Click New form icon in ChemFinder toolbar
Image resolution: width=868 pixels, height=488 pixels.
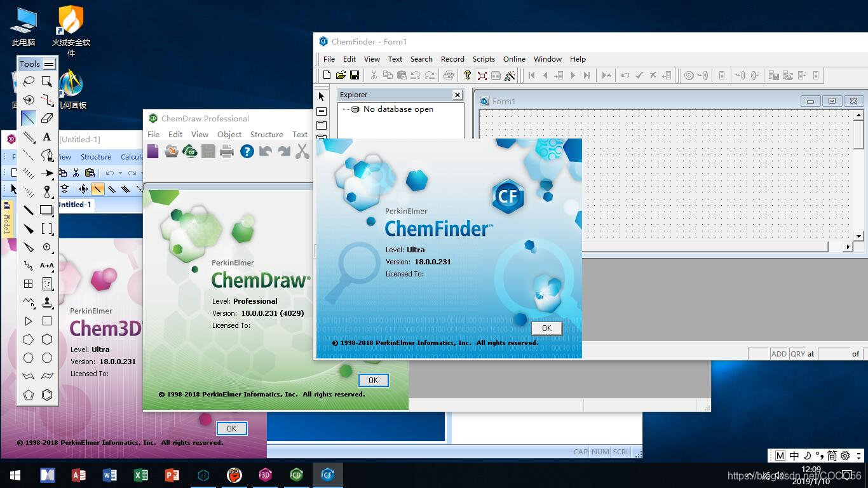point(327,76)
